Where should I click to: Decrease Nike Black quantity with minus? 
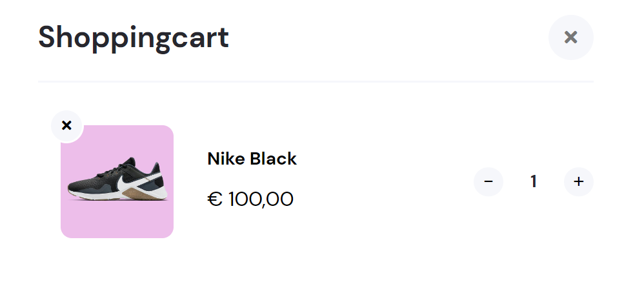pos(488,181)
